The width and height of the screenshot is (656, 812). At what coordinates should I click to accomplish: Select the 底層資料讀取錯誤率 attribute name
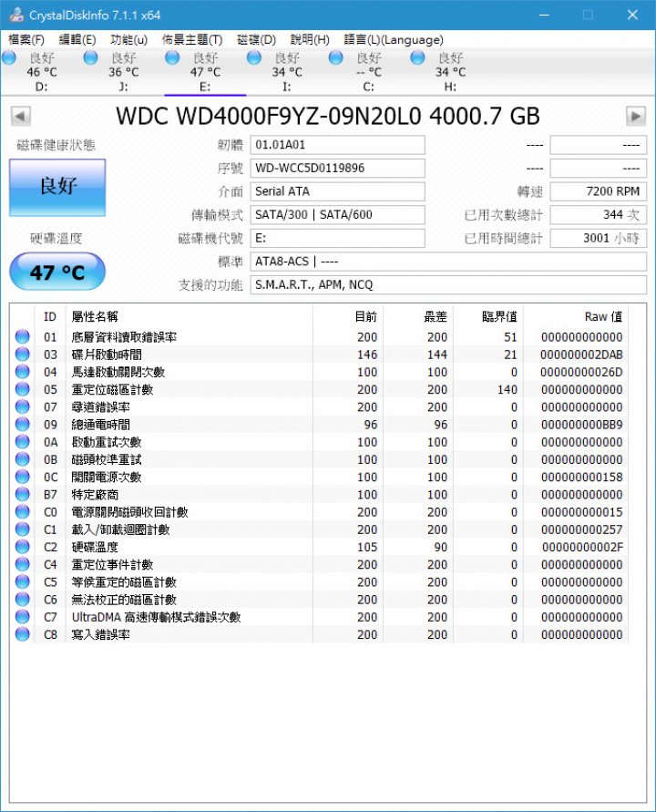124,337
